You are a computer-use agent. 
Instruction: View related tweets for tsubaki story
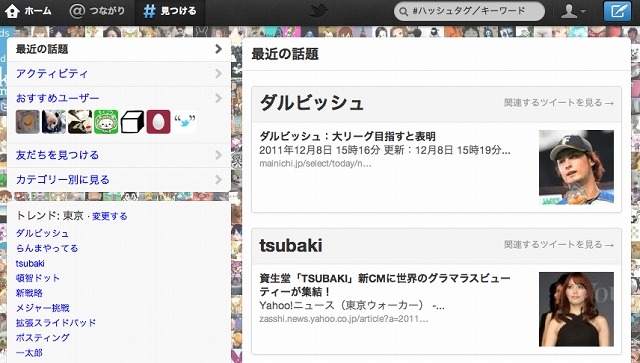(x=559, y=245)
